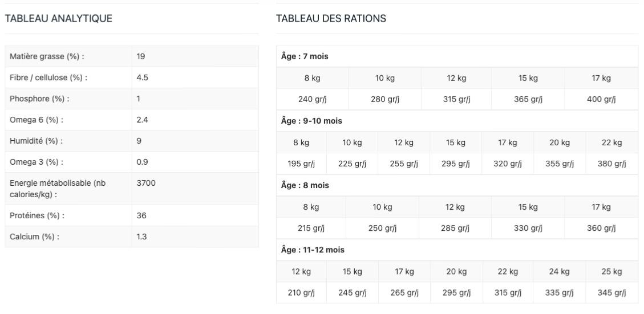This screenshot has height=314, width=644.
Task: Click the TABLEAU DES RATIONS heading
Action: coord(331,19)
